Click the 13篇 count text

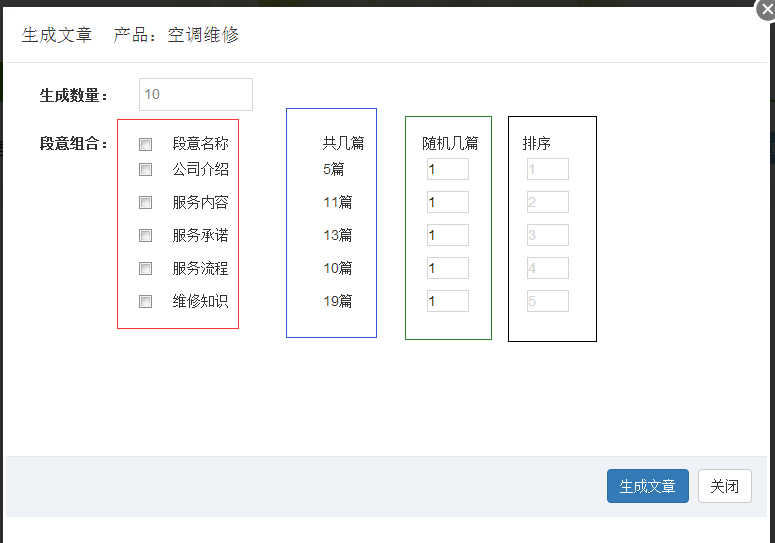[338, 235]
